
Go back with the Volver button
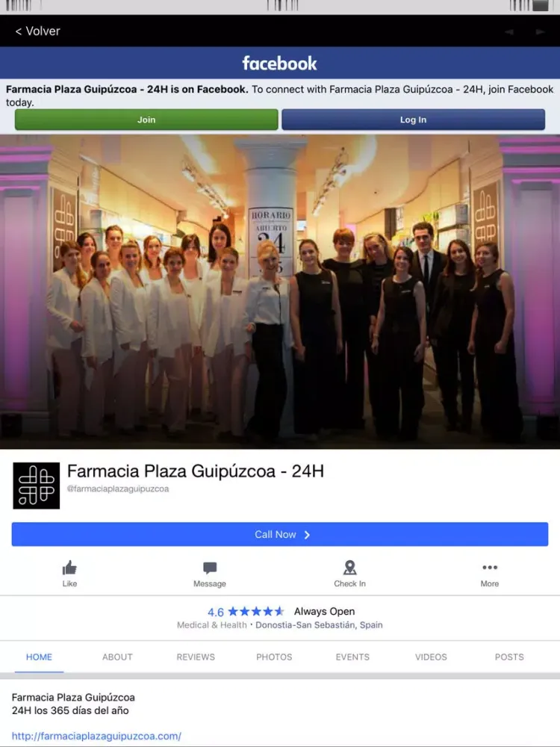tap(37, 31)
